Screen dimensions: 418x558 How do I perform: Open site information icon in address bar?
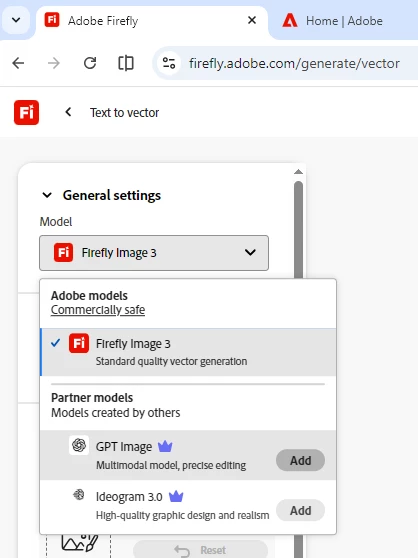(169, 63)
